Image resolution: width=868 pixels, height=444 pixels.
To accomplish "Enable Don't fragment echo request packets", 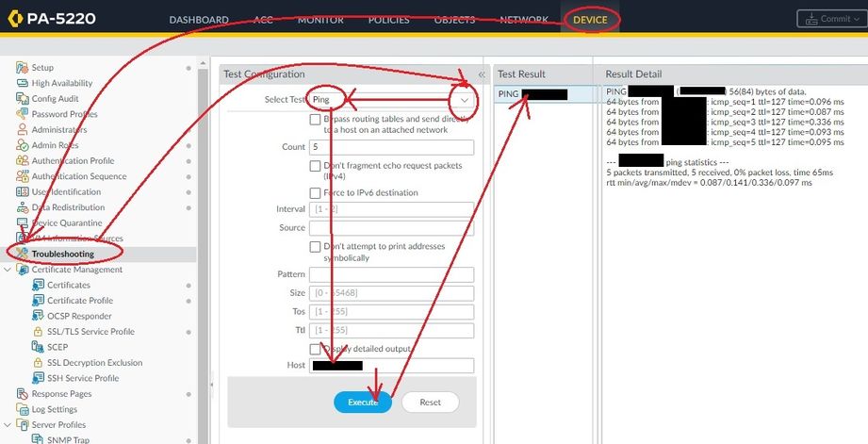I will (315, 166).
